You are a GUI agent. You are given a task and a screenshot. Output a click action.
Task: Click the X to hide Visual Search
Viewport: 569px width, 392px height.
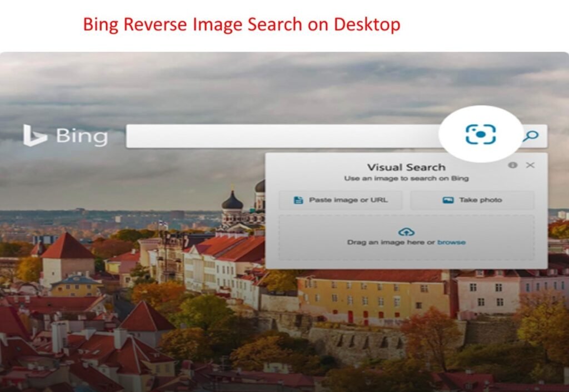[531, 164]
